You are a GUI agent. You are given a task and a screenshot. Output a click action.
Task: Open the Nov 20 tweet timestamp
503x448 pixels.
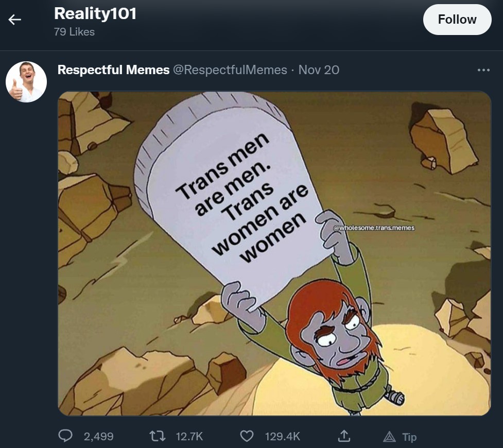[319, 70]
